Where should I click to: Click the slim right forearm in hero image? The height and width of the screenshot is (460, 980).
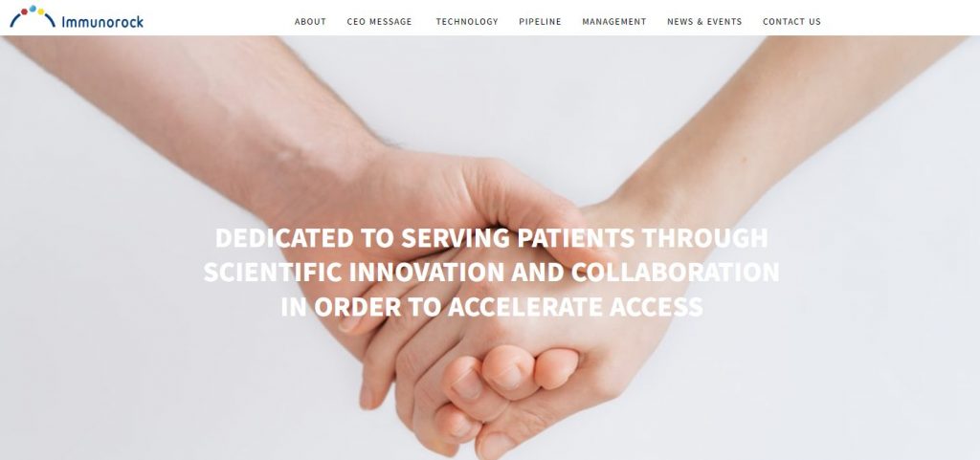(x=781, y=125)
